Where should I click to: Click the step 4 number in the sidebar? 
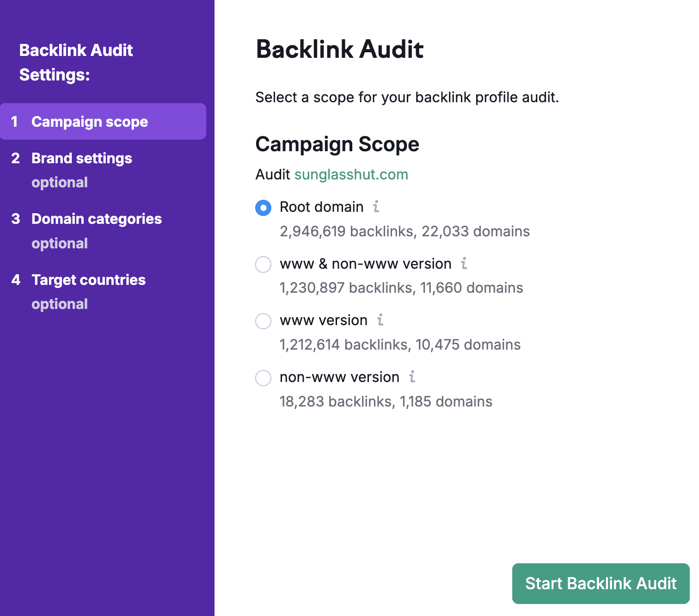[16, 280]
